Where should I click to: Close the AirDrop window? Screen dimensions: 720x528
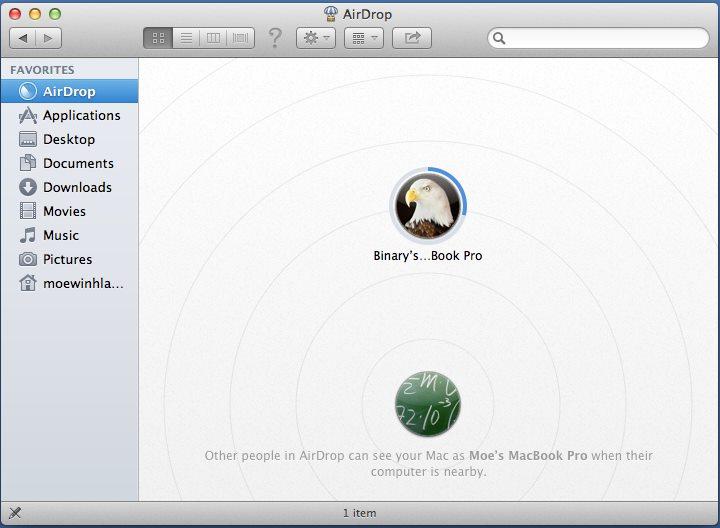click(15, 14)
